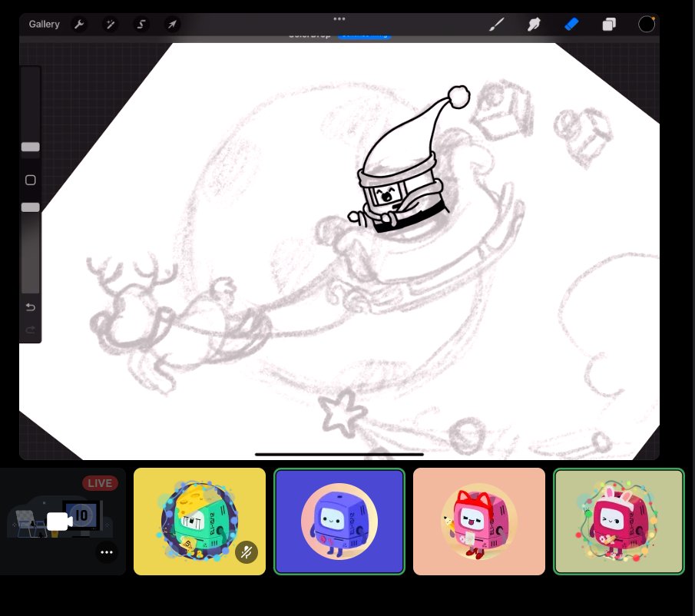Activate the Selection S-shaped tool

141,25
